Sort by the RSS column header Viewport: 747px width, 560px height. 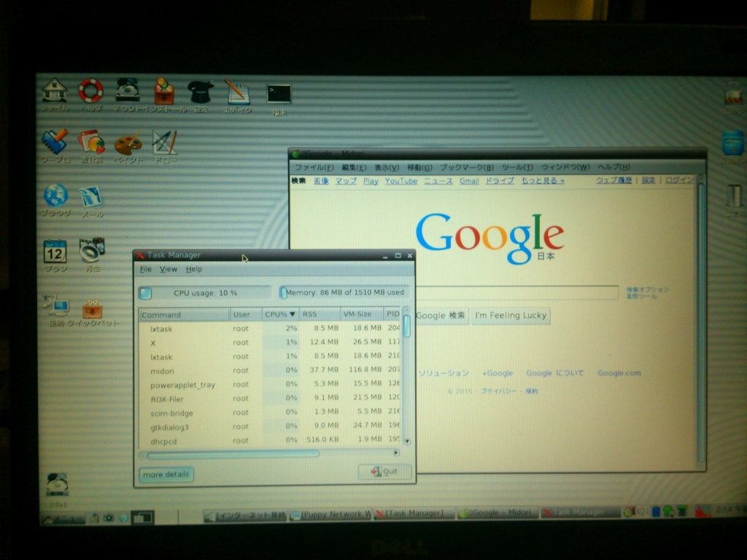[320, 314]
